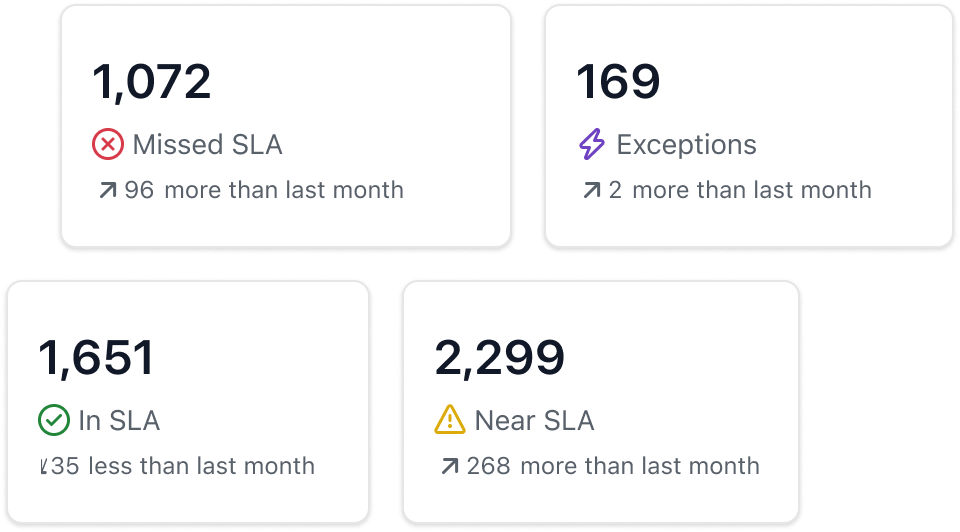This screenshot has width=960, height=532.
Task: Click the down arrow beside 35 less
Action: pyautogui.click(x=43, y=466)
